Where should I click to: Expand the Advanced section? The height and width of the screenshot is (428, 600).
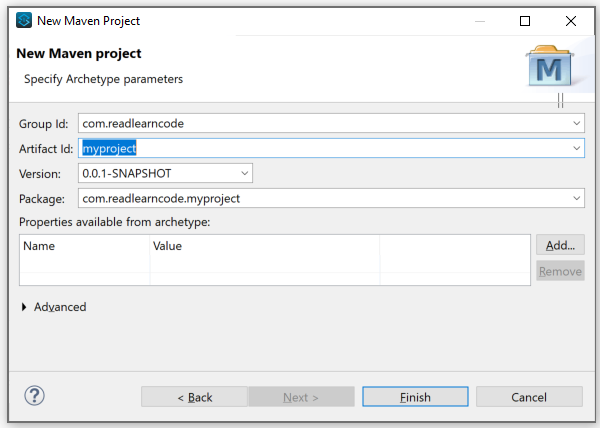click(x=25, y=307)
